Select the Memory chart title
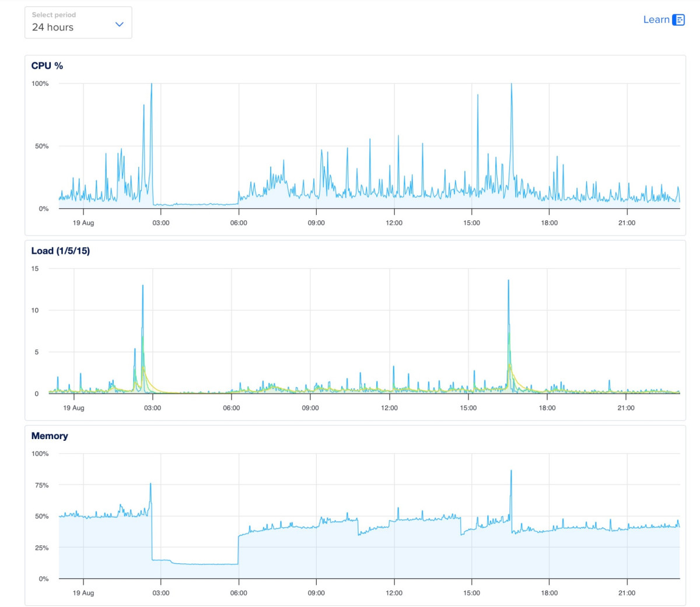This screenshot has height=607, width=700. coord(49,436)
